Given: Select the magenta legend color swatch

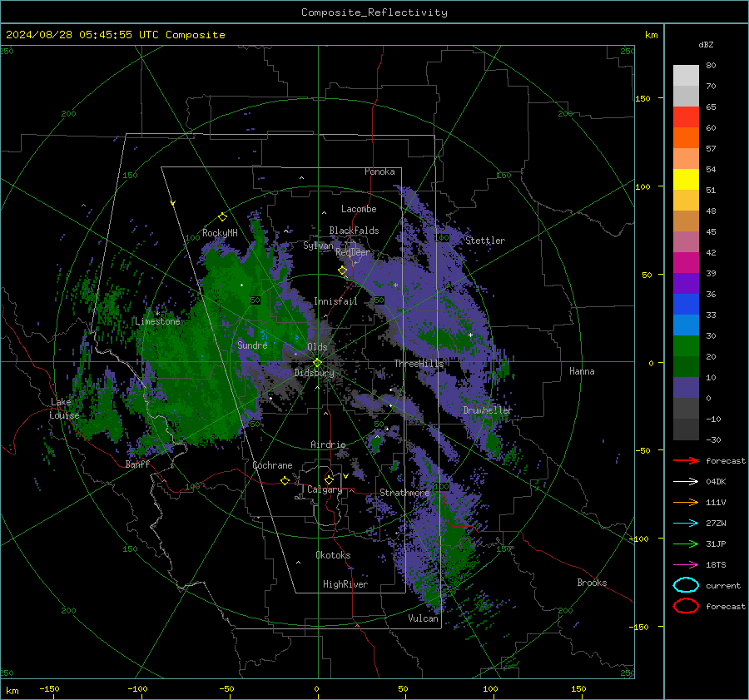Looking at the screenshot, I should click(686, 262).
